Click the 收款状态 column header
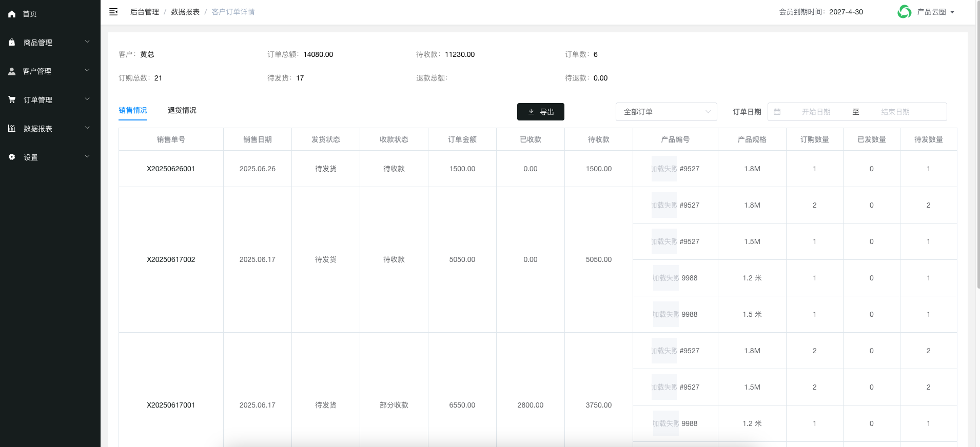The height and width of the screenshot is (447, 980). coord(394,139)
